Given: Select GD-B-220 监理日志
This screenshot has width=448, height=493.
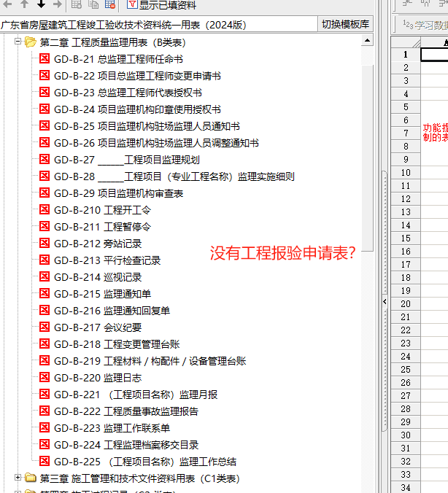Looking at the screenshot, I should (98, 378).
